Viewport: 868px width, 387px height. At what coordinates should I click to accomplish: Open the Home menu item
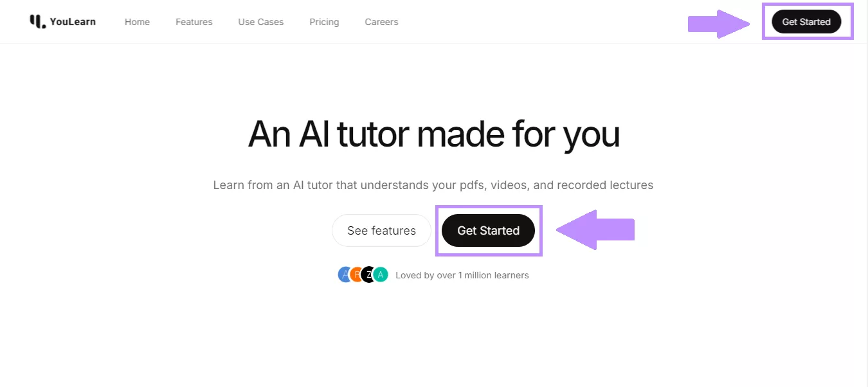click(137, 21)
